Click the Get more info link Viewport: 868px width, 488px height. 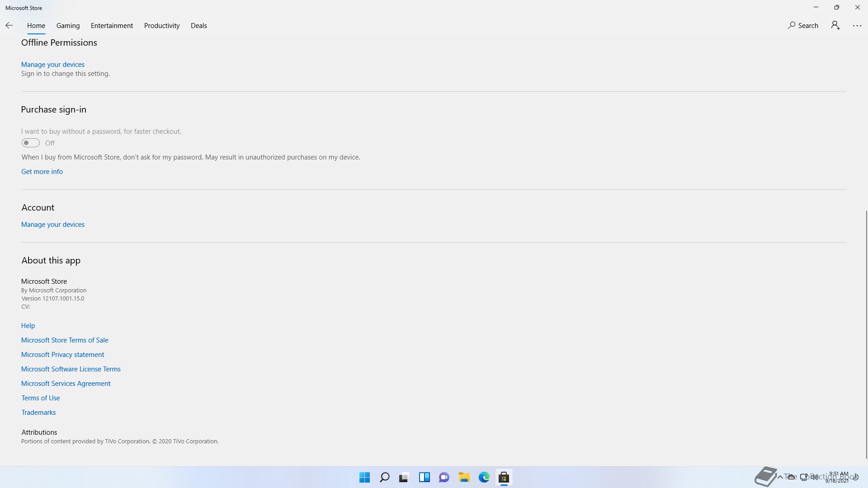click(42, 172)
